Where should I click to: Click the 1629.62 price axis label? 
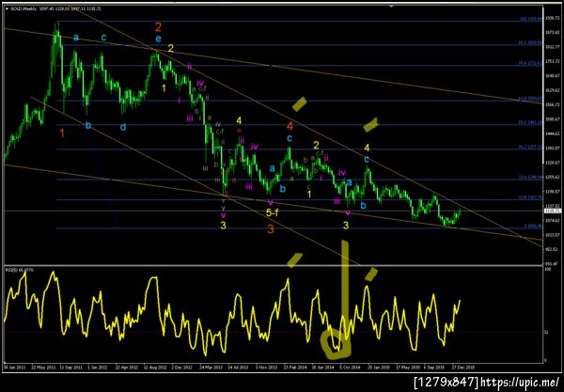552,90
